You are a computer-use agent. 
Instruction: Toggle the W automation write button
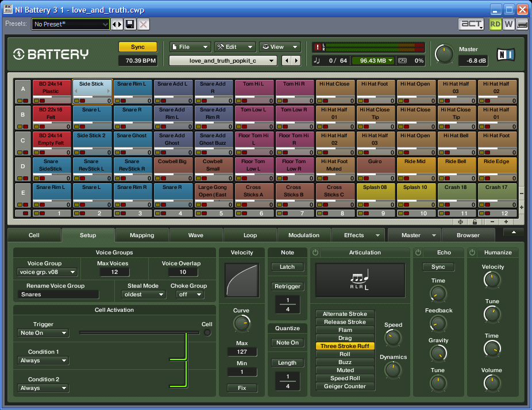click(508, 24)
